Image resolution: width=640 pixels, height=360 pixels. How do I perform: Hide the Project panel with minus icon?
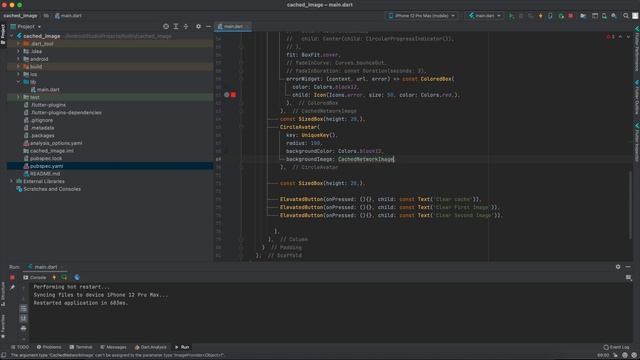click(x=208, y=27)
